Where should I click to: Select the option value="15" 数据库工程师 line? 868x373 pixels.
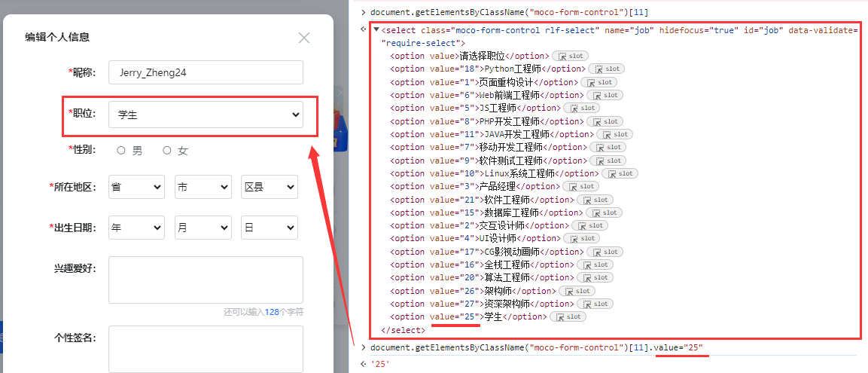tap(486, 212)
